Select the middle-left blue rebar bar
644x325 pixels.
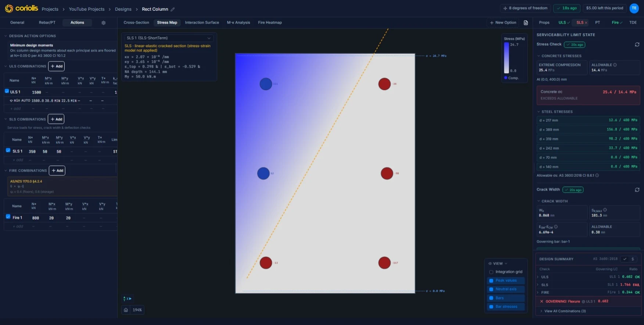pyautogui.click(x=263, y=173)
